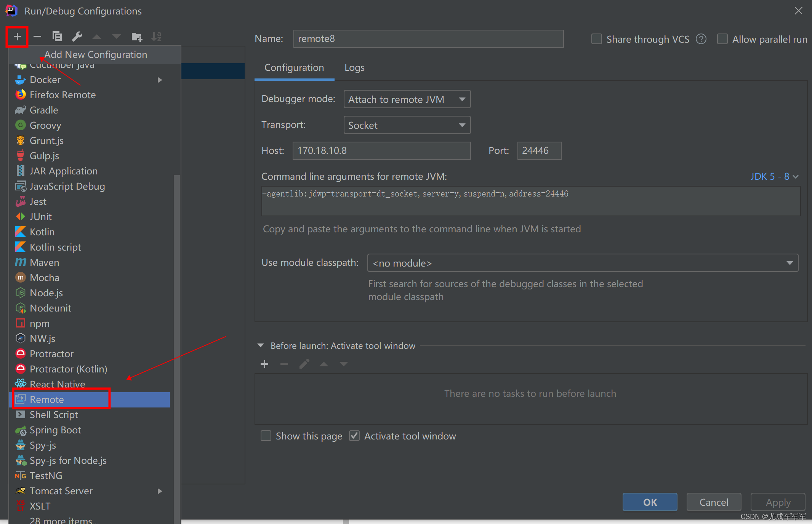Click the Host field with 170.18.10.8
Screen dimensions: 812x524
381,151
